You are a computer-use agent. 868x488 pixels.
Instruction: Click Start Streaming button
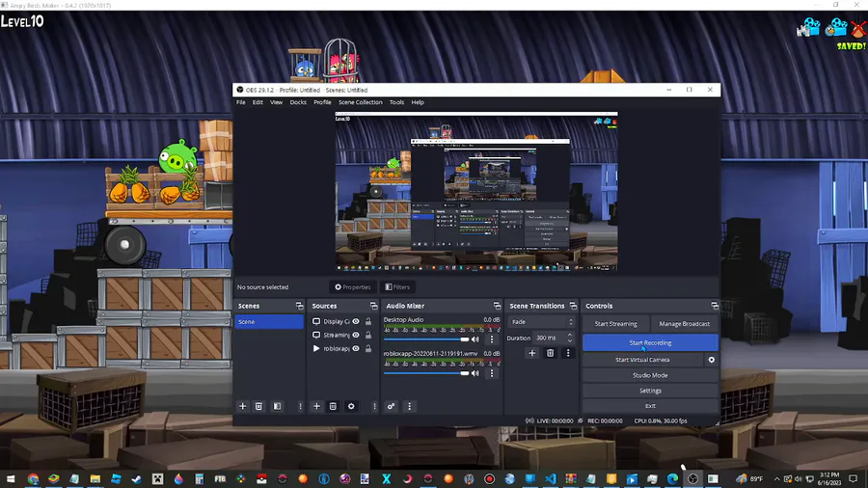pyautogui.click(x=615, y=324)
